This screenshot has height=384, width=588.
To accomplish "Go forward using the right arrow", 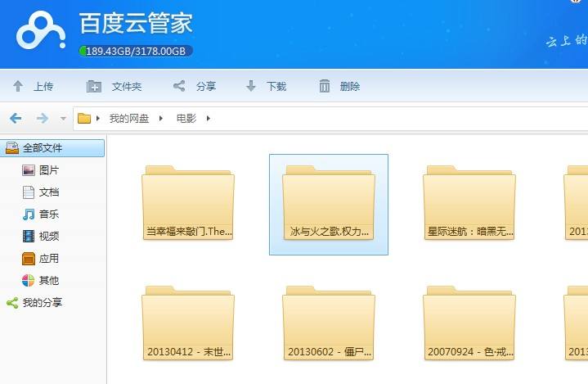I will (x=43, y=119).
